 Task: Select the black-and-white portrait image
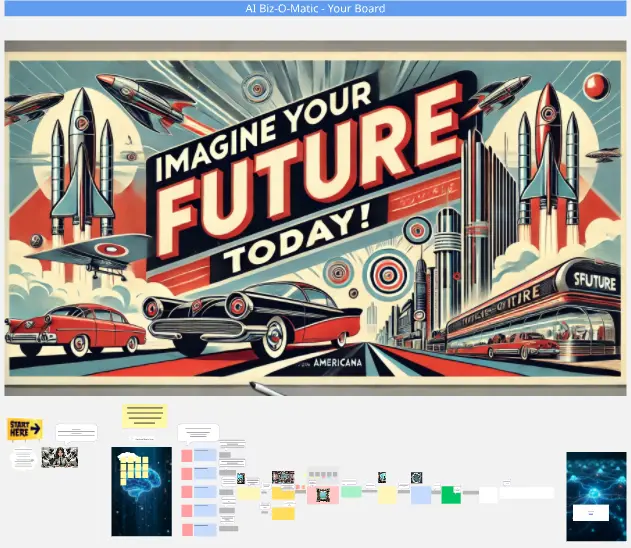[59, 458]
